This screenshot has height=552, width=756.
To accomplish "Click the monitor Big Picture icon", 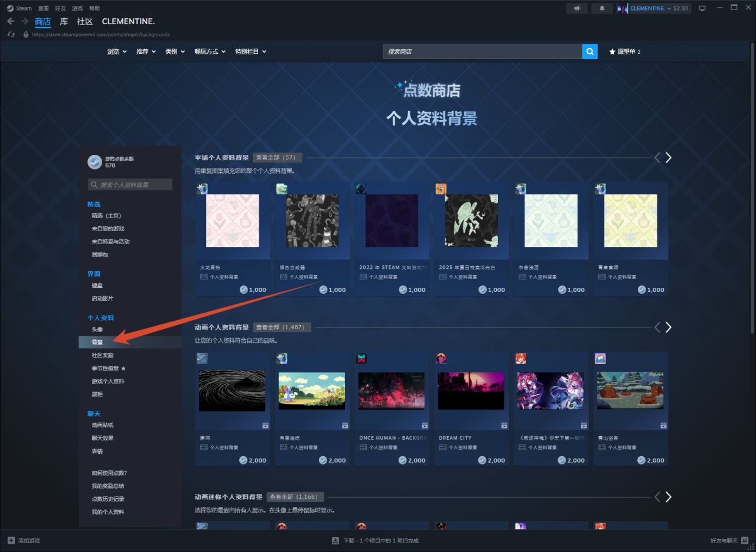I will tap(702, 8).
